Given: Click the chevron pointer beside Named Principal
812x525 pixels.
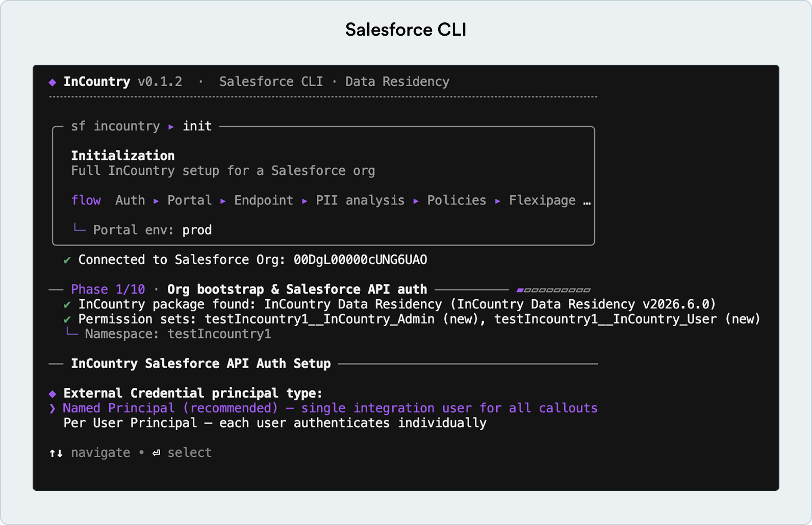Looking at the screenshot, I should point(53,408).
